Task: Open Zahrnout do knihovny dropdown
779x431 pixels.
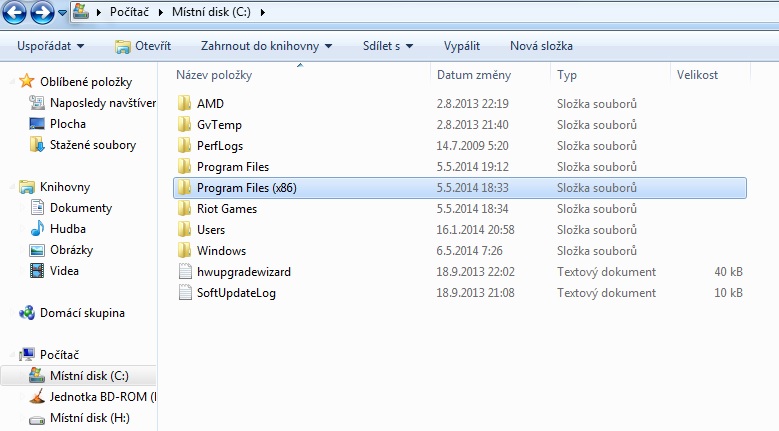Action: [266, 46]
